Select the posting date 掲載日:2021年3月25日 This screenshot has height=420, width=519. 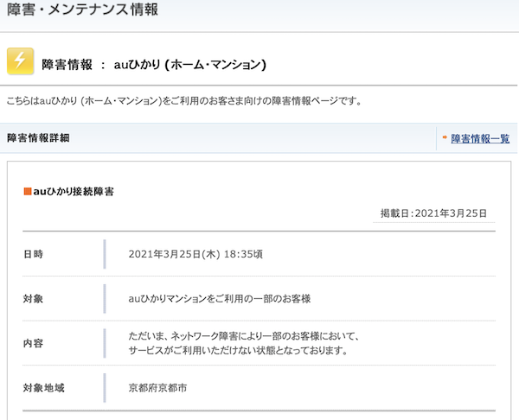(433, 213)
